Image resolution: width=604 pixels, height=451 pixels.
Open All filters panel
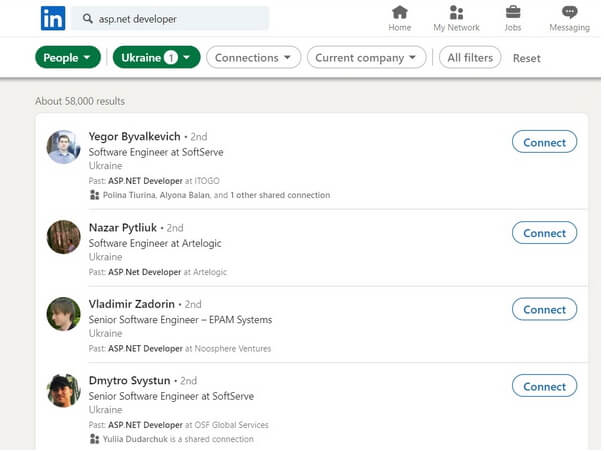[x=470, y=57]
